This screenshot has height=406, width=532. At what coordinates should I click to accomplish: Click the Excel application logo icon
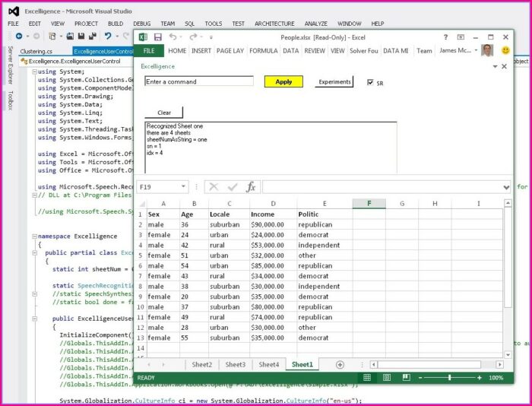143,37
